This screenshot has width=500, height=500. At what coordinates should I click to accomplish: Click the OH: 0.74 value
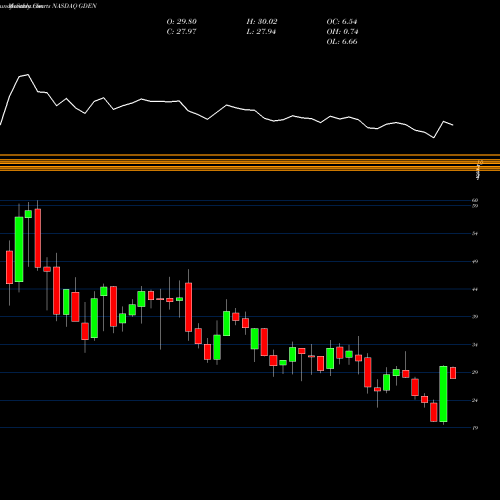(342, 32)
